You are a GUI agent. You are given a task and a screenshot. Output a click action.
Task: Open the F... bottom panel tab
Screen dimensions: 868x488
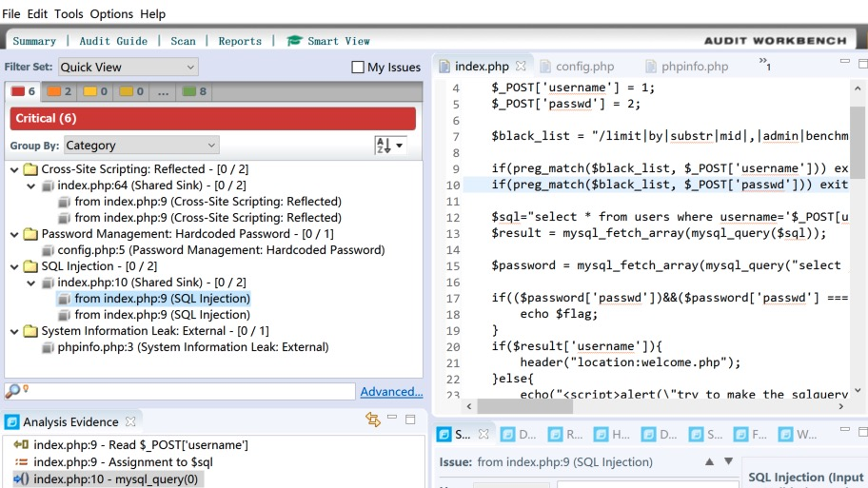click(751, 435)
